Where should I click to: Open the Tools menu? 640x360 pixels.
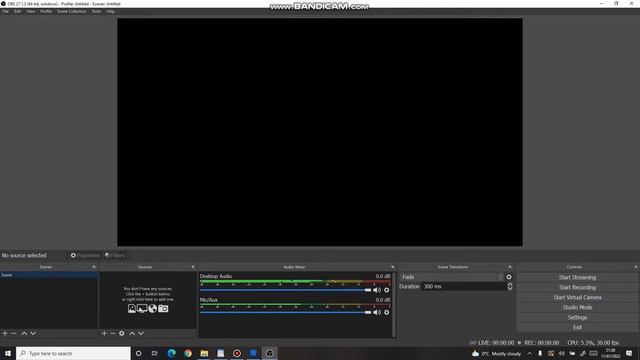pos(96,11)
